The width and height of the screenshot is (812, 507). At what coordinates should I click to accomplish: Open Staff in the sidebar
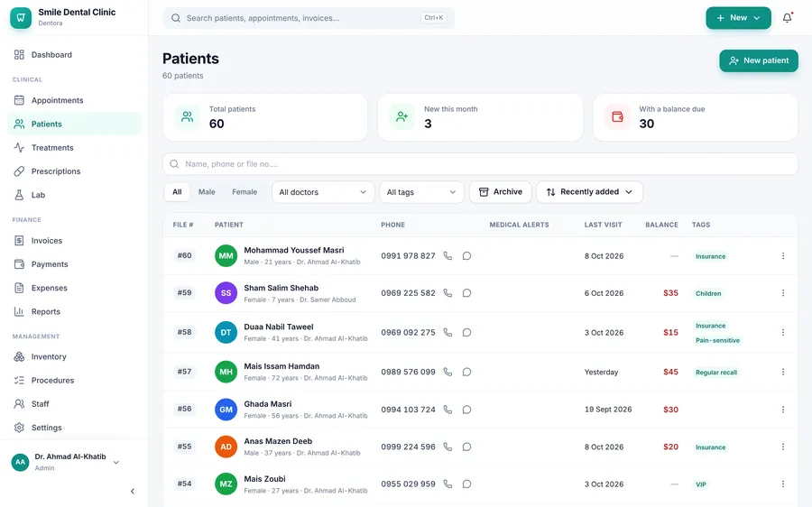[x=74, y=404]
